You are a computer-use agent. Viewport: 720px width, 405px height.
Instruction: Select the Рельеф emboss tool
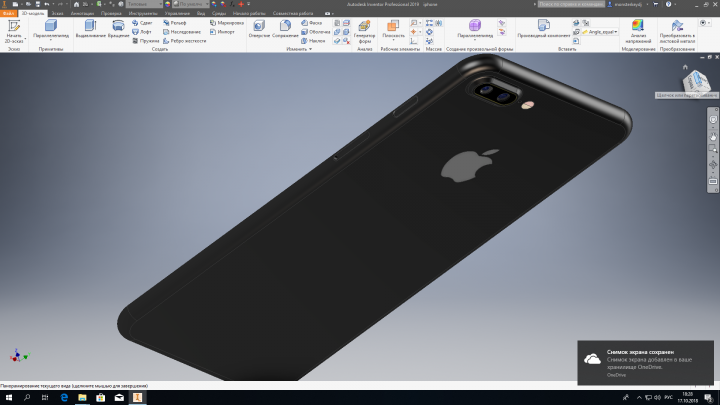tap(175, 22)
